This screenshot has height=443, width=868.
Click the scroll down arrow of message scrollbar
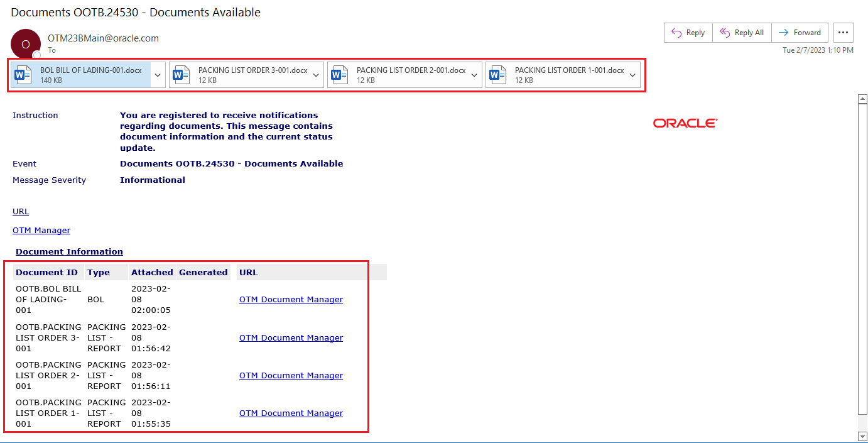(x=863, y=435)
